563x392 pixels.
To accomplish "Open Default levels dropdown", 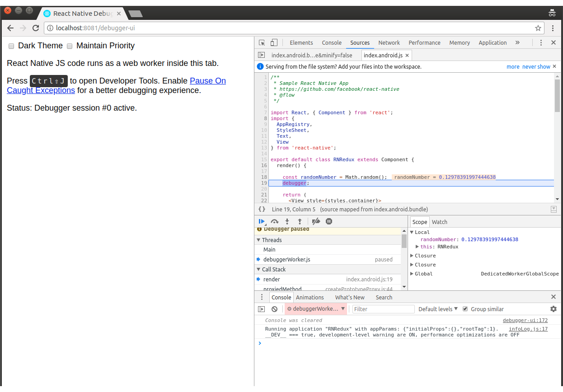I will coord(438,309).
